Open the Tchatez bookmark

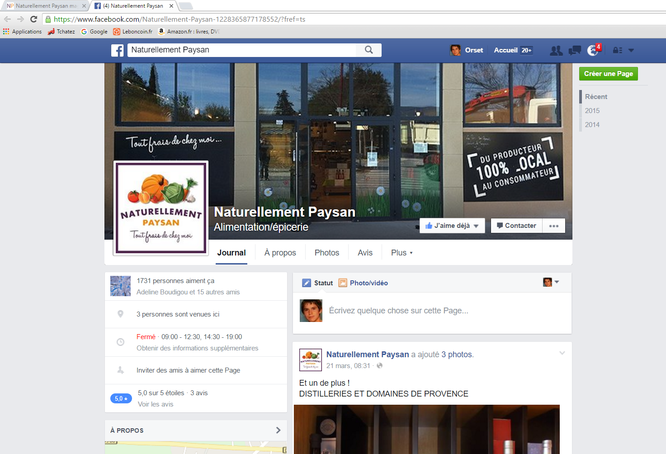point(61,31)
